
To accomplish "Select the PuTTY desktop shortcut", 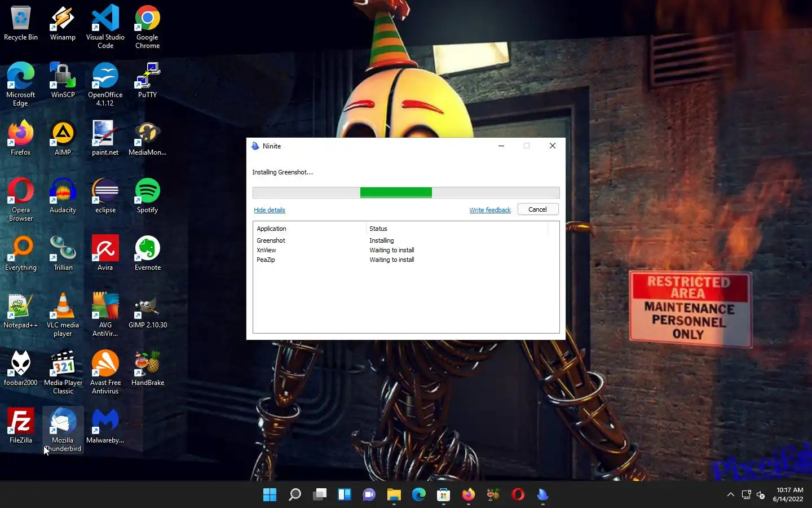I will [148, 81].
